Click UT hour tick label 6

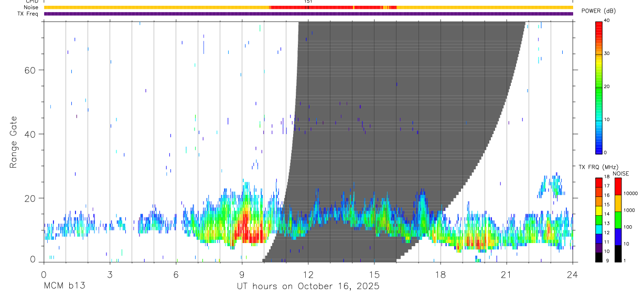tap(176, 274)
